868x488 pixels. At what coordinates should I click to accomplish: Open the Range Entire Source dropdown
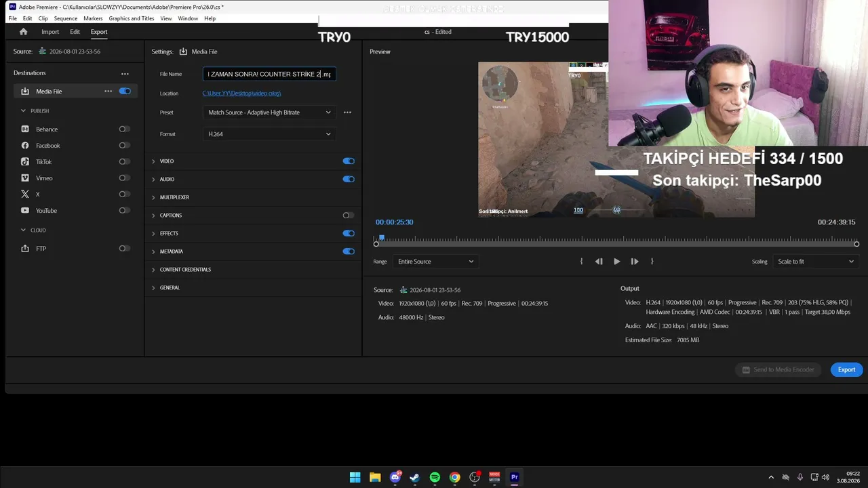(435, 262)
